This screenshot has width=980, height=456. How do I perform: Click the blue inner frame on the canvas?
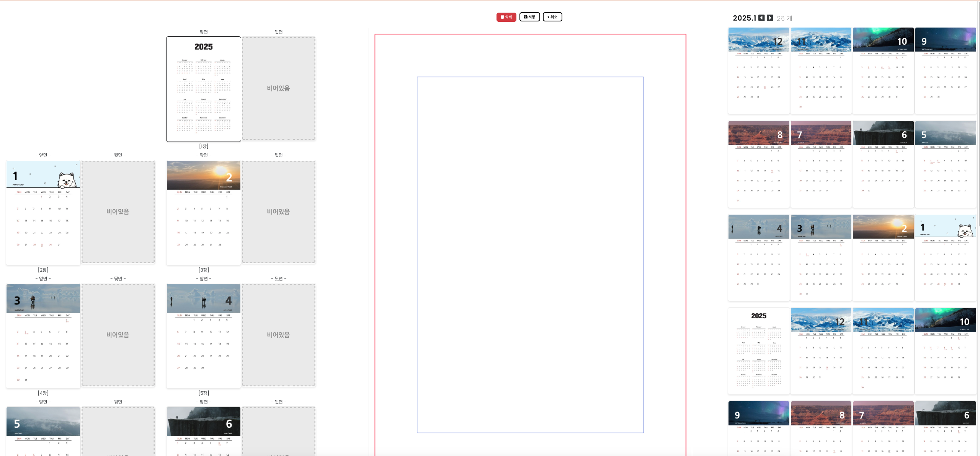(530, 254)
